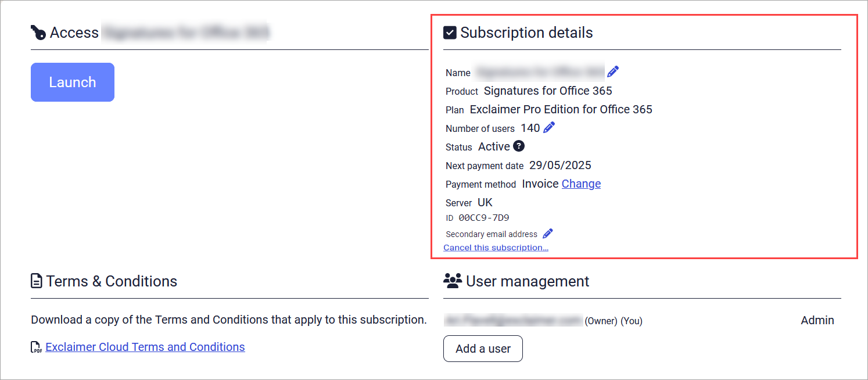This screenshot has height=380, width=868.
Task: Click the key icon beside the Access header
Action: (38, 33)
